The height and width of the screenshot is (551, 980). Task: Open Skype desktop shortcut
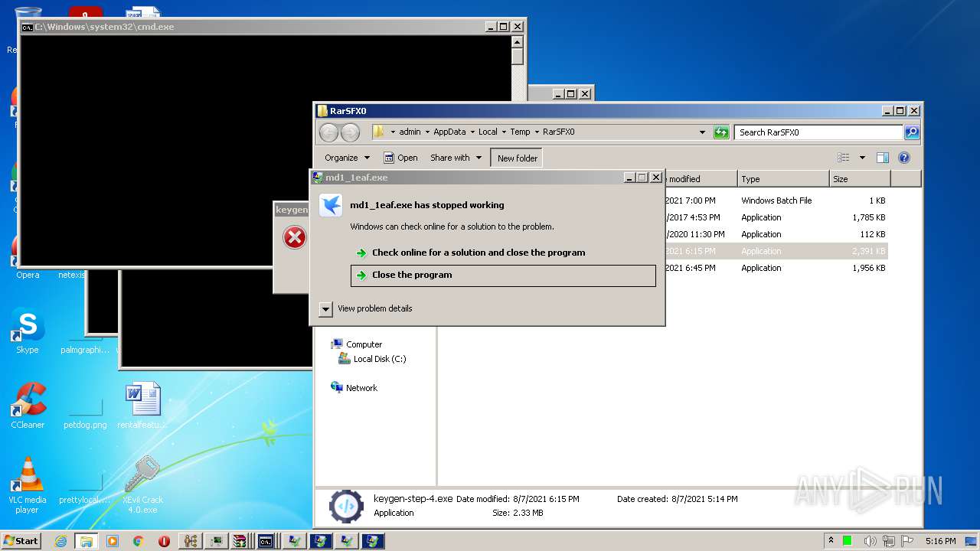(28, 331)
